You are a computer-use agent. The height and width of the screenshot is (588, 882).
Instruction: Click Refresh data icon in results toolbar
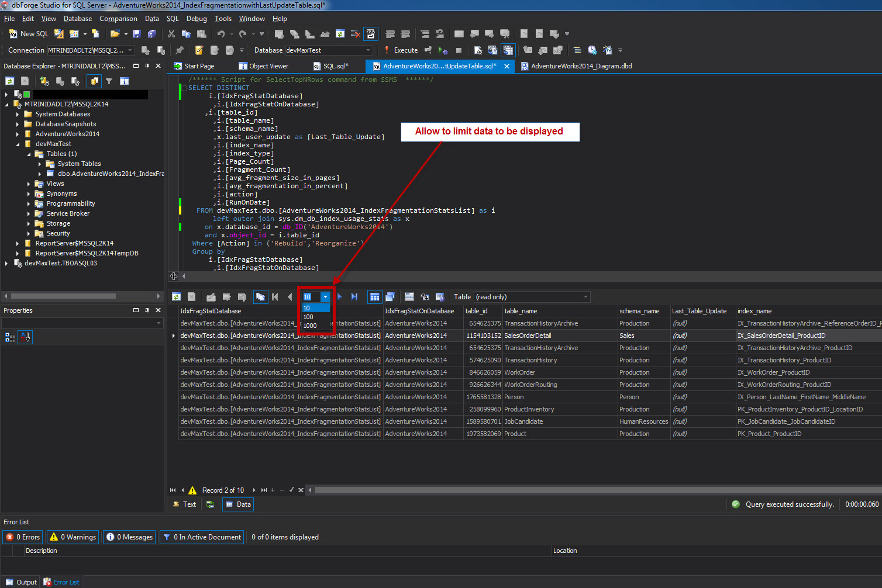point(176,297)
